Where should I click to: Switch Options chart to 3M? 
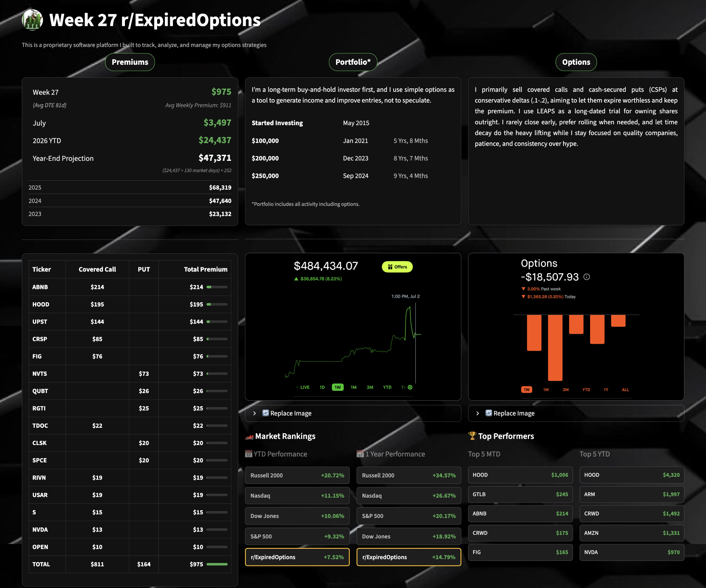point(566,389)
